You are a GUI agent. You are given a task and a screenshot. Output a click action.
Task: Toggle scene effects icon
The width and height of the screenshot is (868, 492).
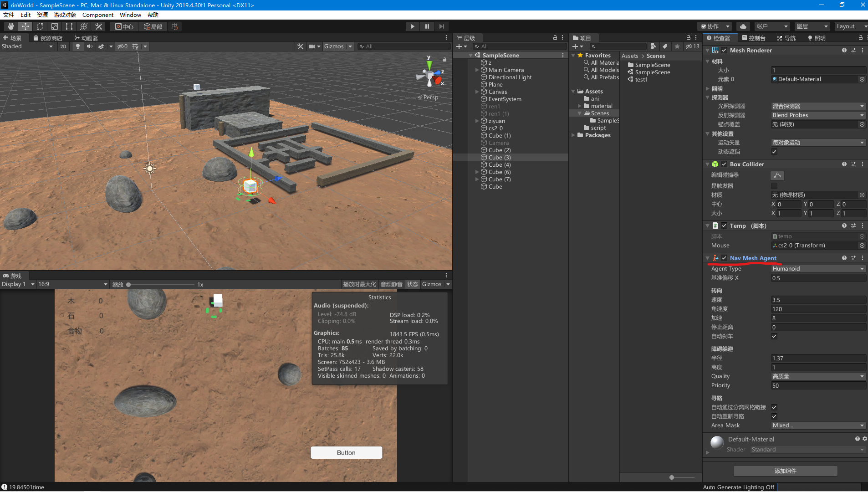pos(101,46)
